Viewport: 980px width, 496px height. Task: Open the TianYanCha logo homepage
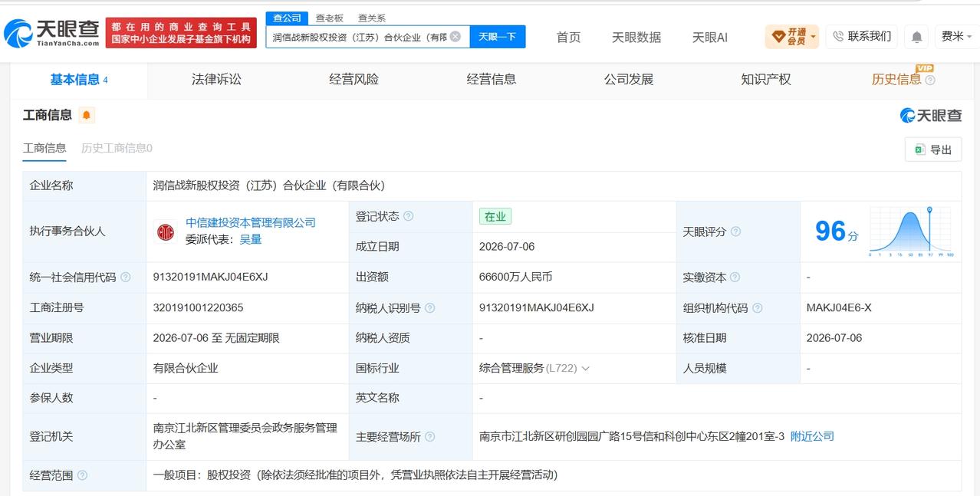click(51, 32)
